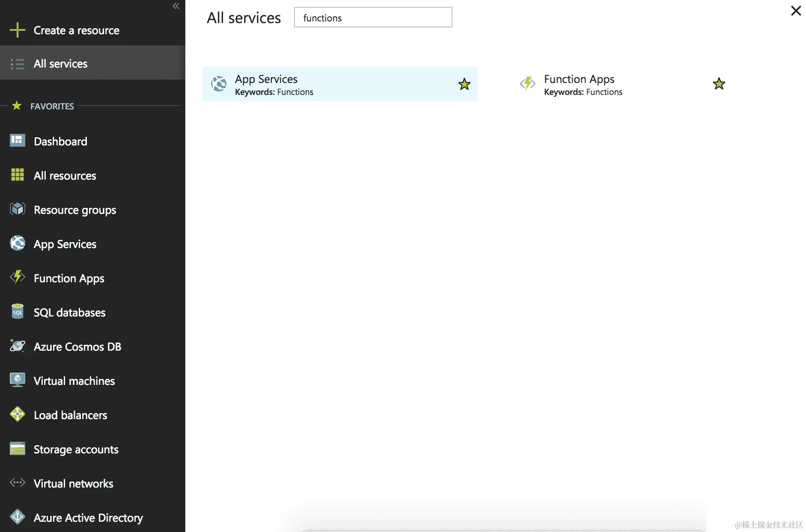The width and height of the screenshot is (806, 532).
Task: Click the All resources grid icon
Action: 18,174
